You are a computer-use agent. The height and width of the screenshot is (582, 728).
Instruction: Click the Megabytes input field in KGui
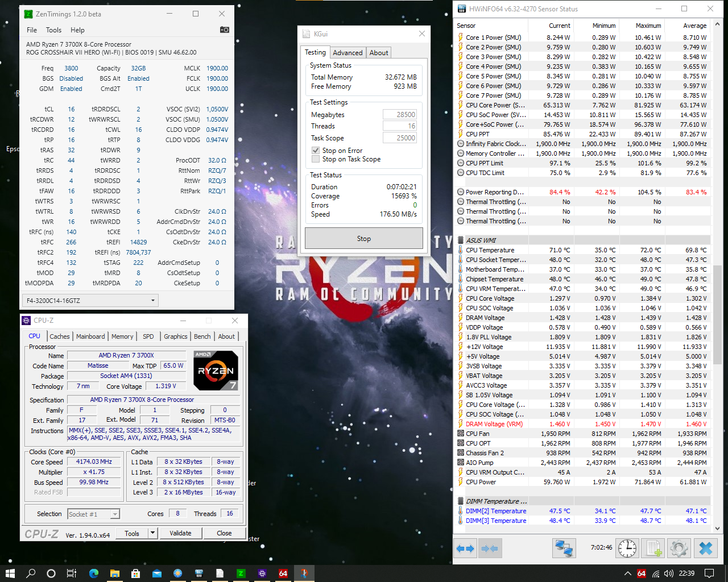[x=399, y=114]
